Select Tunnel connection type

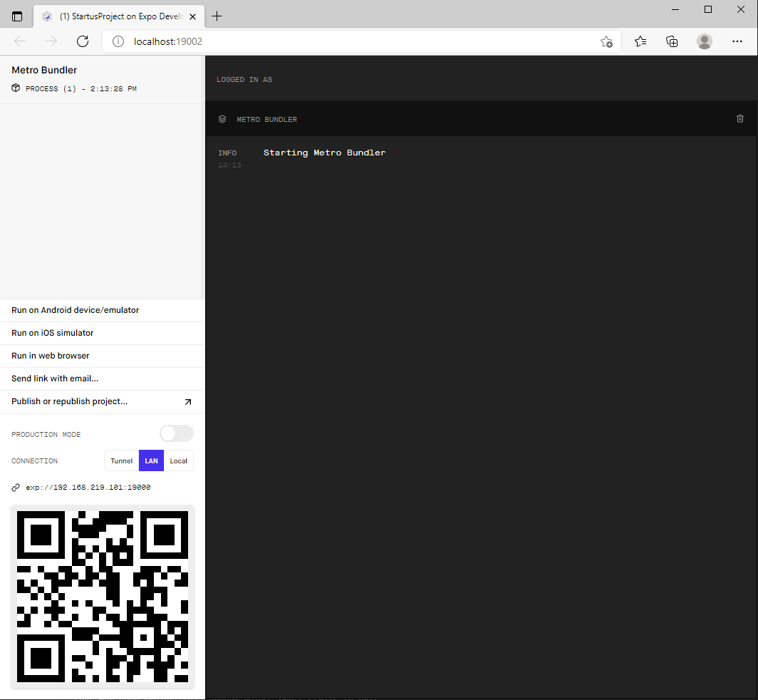(x=121, y=461)
